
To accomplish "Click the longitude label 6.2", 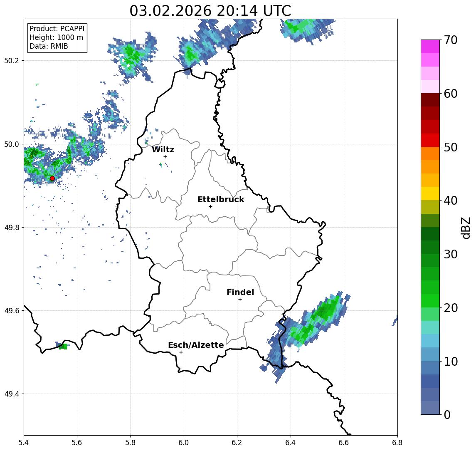I will coord(237,443).
